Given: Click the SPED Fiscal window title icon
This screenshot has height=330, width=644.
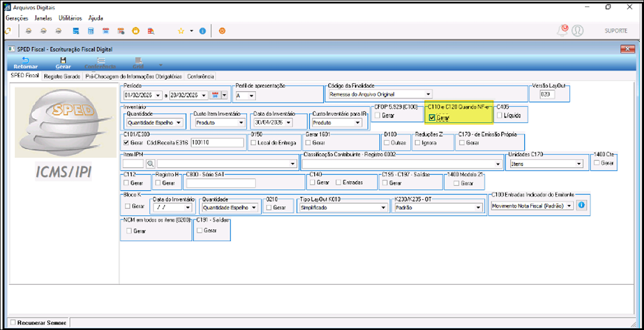Looking at the screenshot, I should pos(11,49).
